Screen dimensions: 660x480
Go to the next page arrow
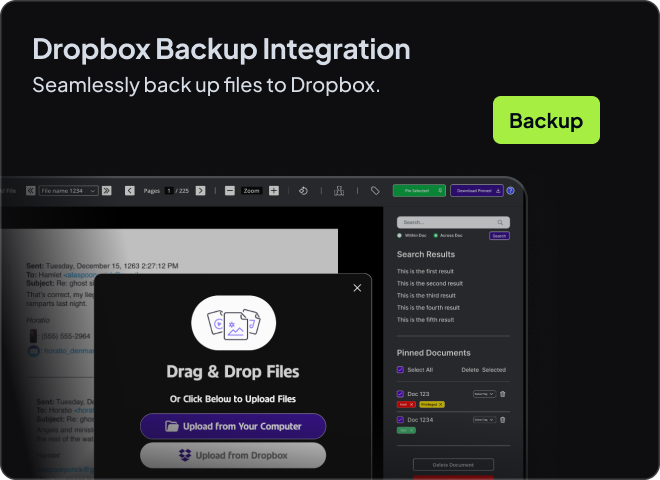tap(200, 190)
